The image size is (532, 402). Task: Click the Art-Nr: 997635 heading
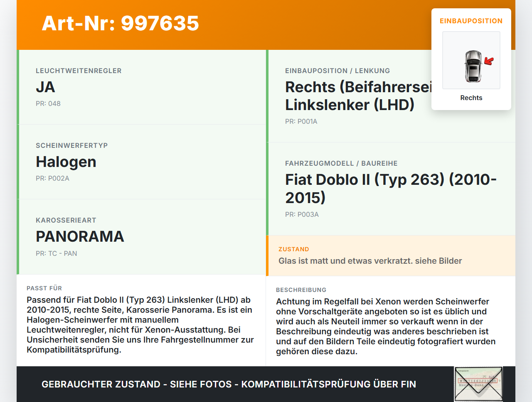121,23
